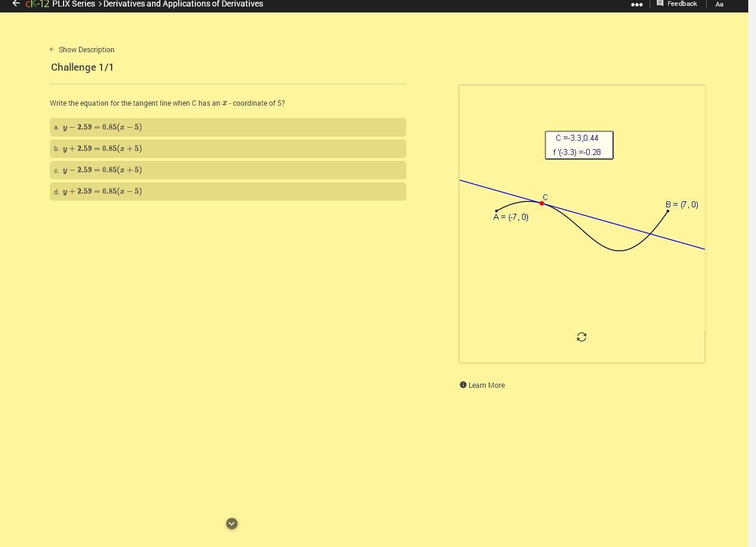
Task: Open the CK-12 logo home link
Action: pyautogui.click(x=37, y=4)
